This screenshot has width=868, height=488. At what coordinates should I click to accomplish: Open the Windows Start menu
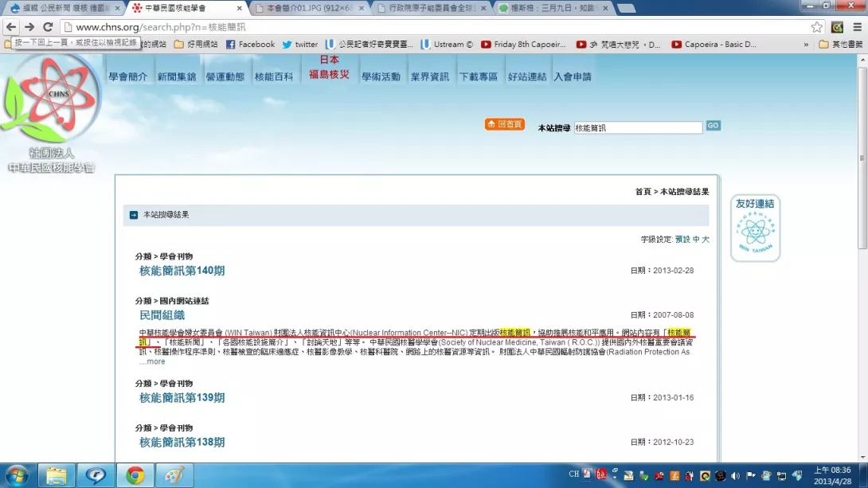[16, 475]
